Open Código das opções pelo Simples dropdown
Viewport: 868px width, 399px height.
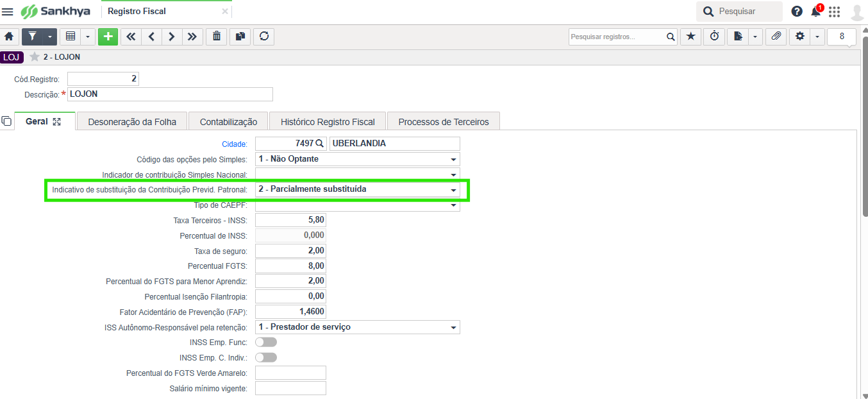358,159
